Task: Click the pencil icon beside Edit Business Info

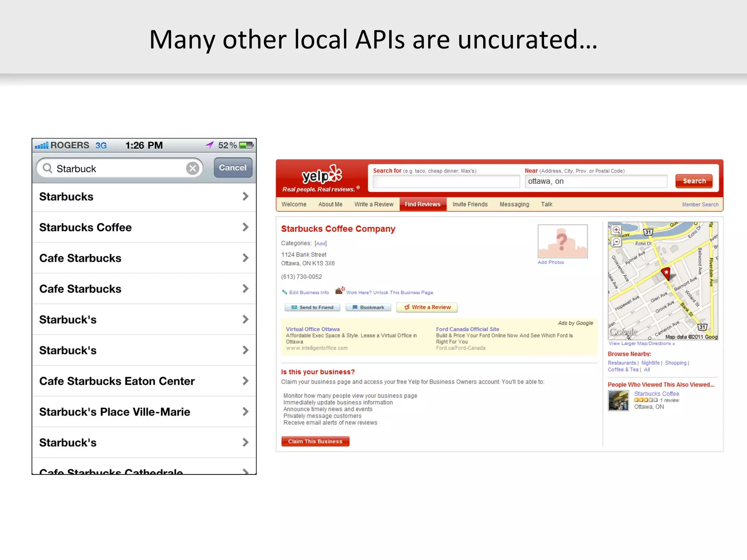Action: 285,292
